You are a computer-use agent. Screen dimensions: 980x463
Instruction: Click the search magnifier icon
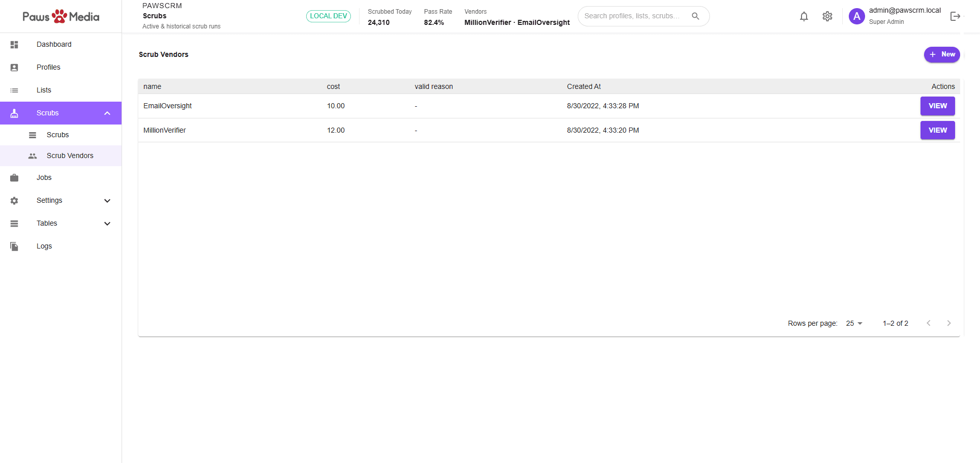(695, 16)
